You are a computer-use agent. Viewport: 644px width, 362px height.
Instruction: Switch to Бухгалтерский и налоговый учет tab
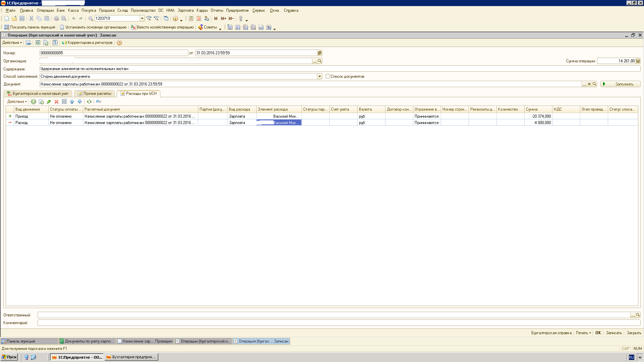click(38, 94)
